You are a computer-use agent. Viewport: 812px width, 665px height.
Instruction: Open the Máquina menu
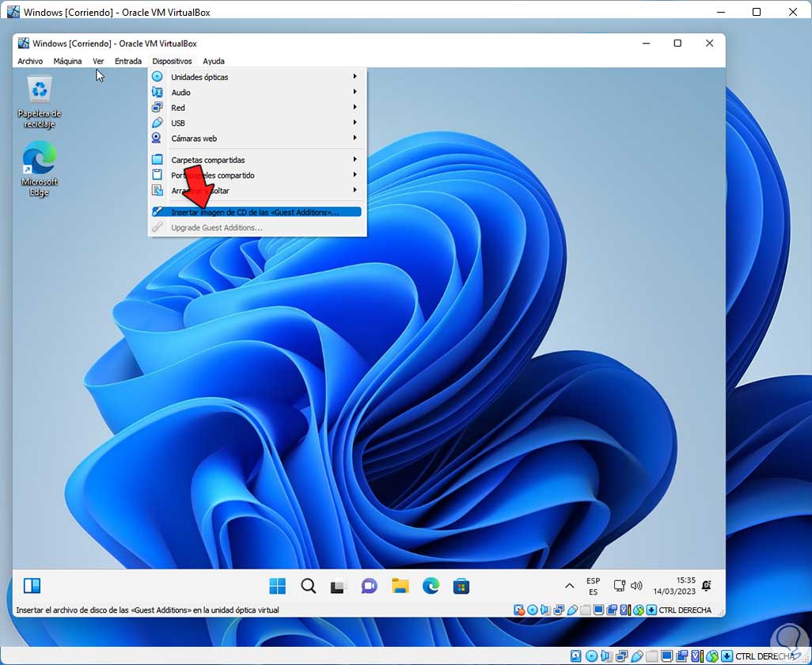pos(67,61)
